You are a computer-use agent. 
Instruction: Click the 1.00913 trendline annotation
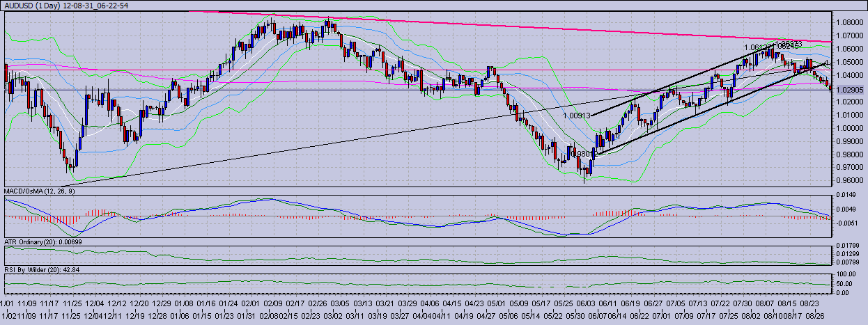[577, 116]
